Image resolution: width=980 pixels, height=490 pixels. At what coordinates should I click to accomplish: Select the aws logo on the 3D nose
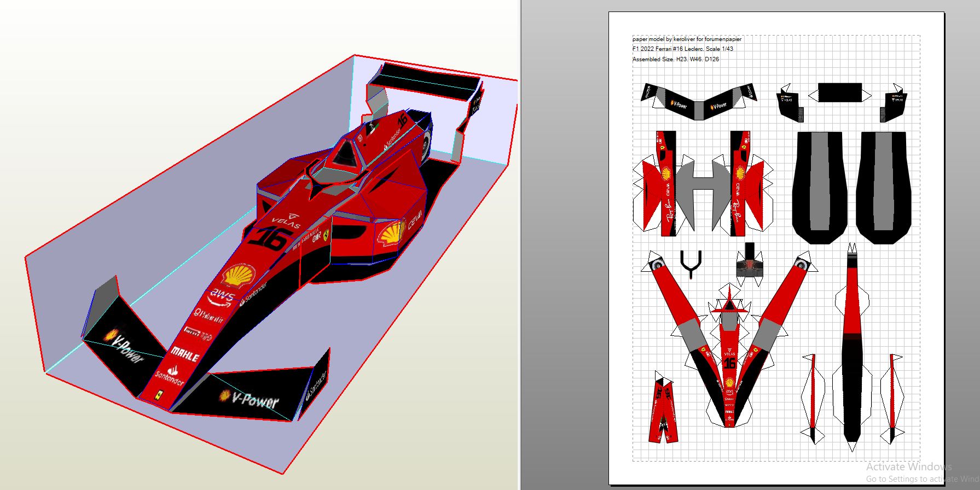pyautogui.click(x=222, y=297)
